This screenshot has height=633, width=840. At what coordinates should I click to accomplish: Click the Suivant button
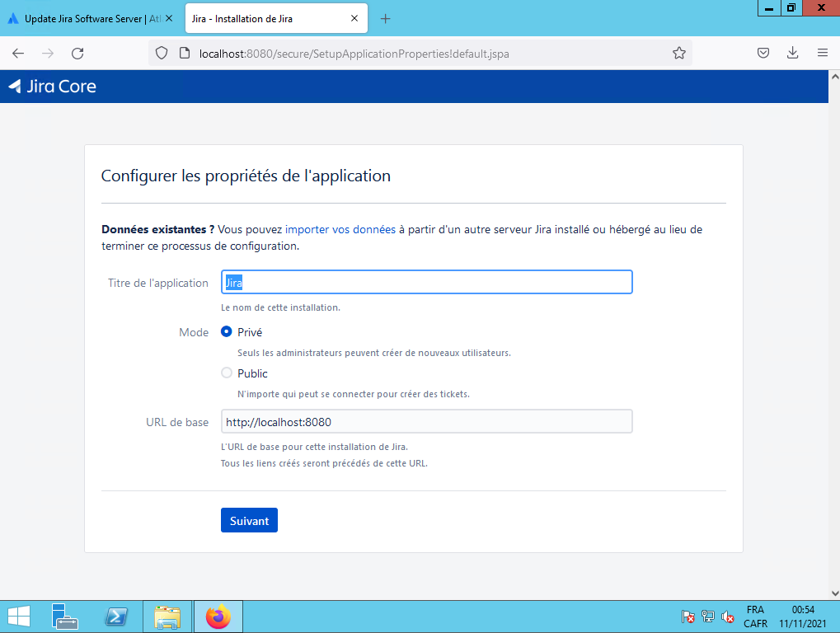249,520
